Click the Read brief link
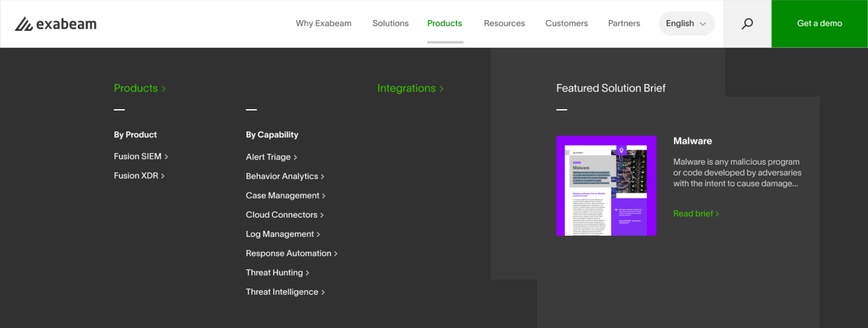The image size is (868, 328). click(696, 213)
